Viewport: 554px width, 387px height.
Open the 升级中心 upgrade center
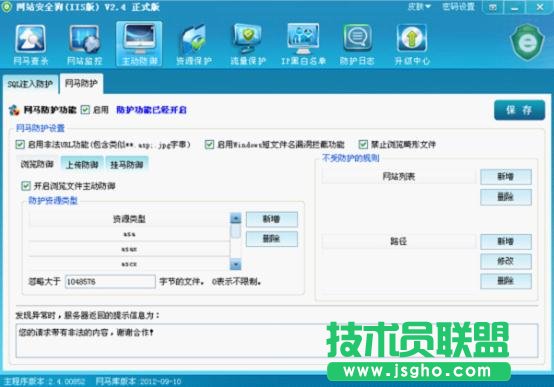point(412,45)
